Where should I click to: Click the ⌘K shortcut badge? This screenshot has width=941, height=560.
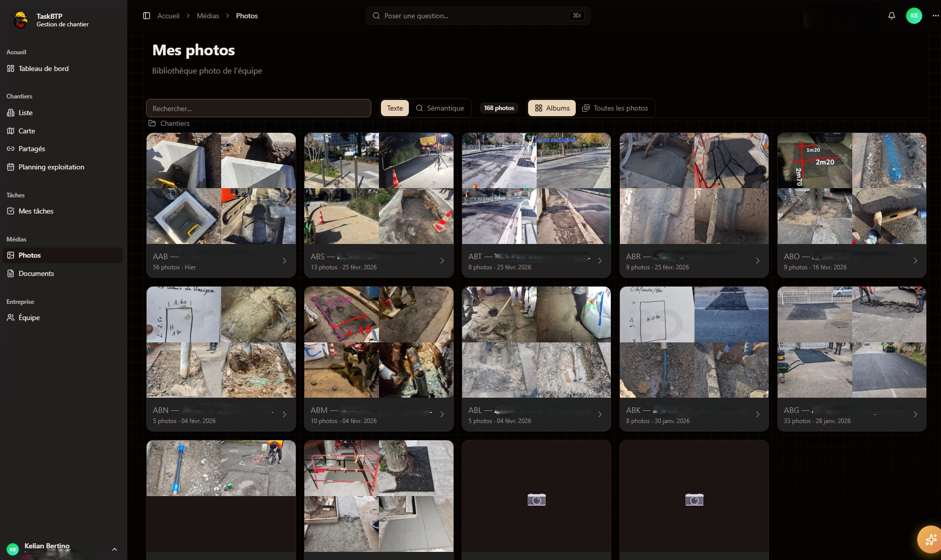click(x=577, y=16)
